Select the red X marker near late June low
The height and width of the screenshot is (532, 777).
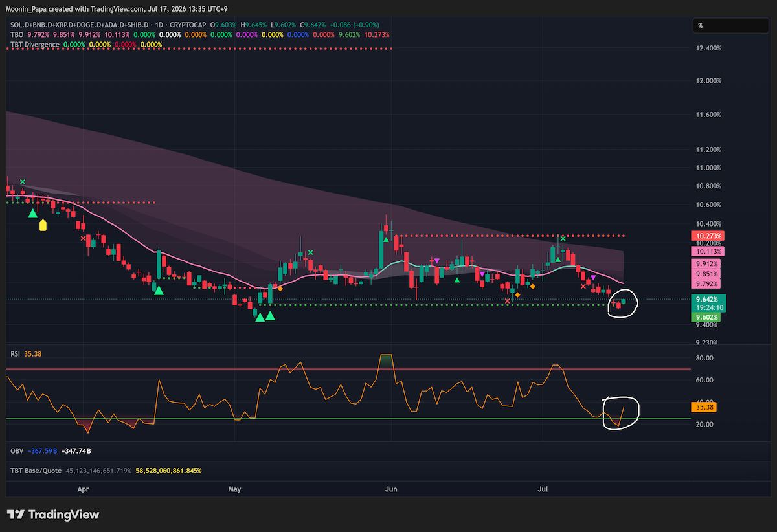coord(507,300)
